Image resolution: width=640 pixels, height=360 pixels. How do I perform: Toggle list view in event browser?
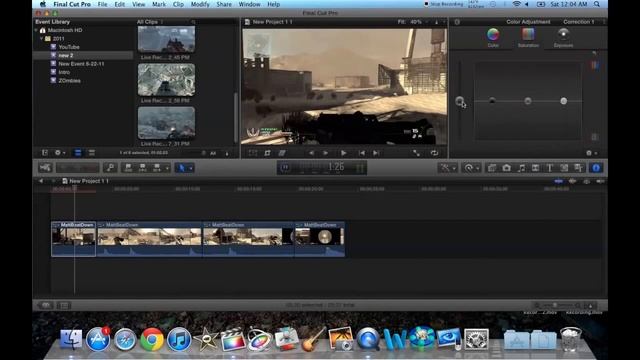click(x=91, y=153)
